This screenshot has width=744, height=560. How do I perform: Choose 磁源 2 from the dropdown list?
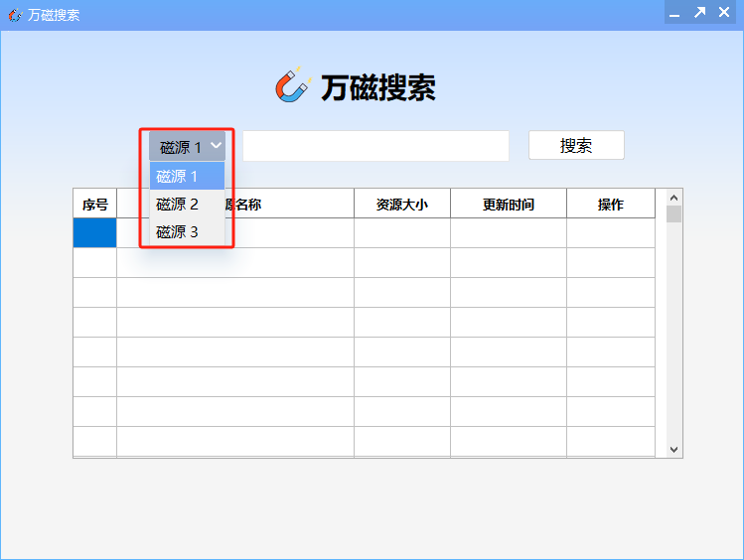tap(187, 204)
